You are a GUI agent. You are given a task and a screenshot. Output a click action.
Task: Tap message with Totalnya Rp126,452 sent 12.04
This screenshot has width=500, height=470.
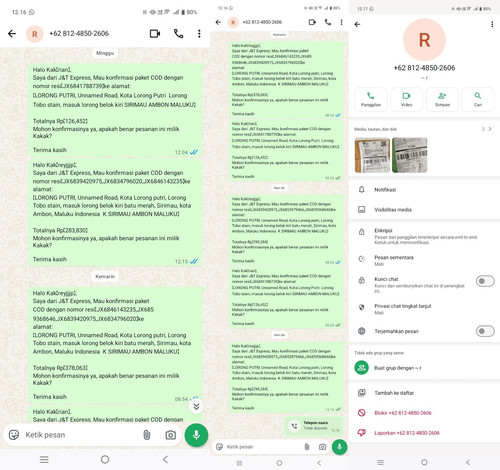115,110
